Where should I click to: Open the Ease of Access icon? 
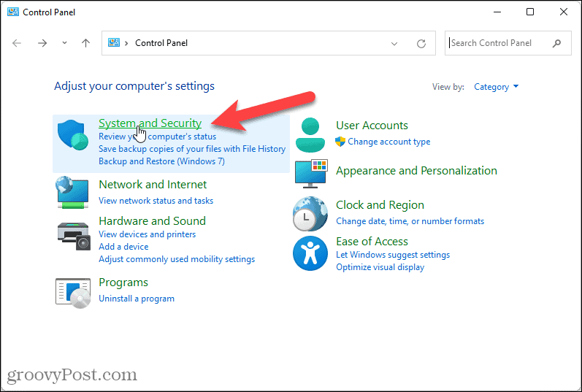[310, 253]
